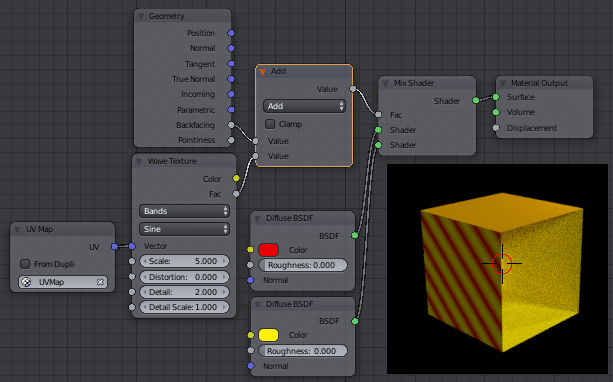Open the Sine wave profile dropdown

[x=184, y=229]
